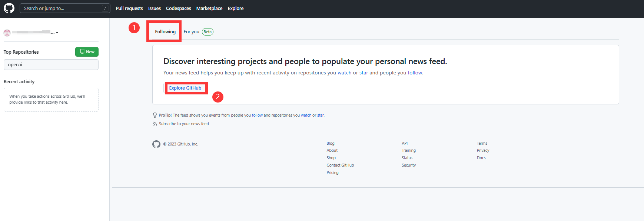The width and height of the screenshot is (644, 221).
Task: Click the footer GitHub logo
Action: (x=156, y=144)
